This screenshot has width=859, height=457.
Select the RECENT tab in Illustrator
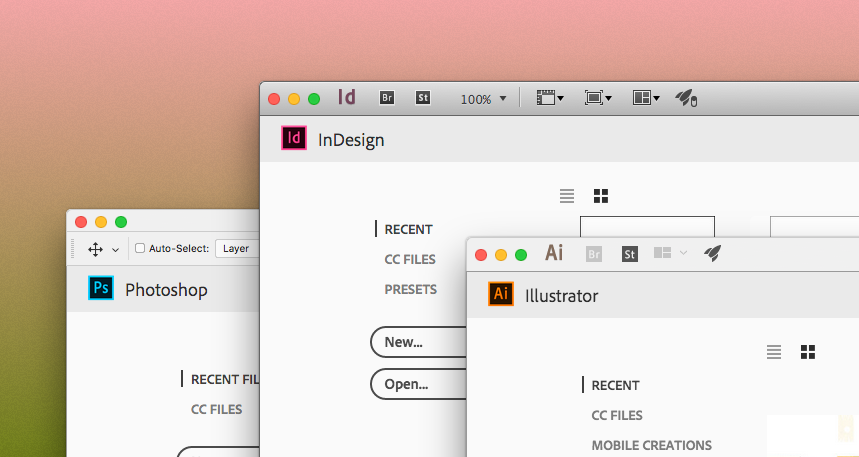[x=615, y=386]
